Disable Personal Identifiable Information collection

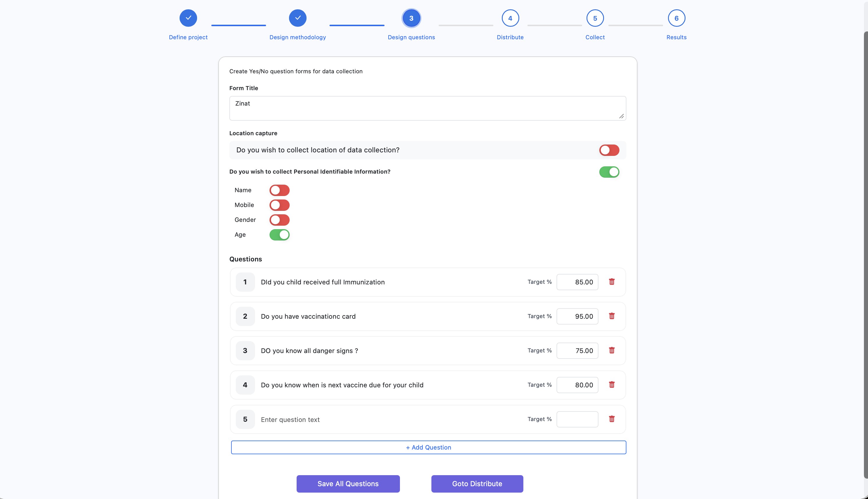(x=609, y=172)
